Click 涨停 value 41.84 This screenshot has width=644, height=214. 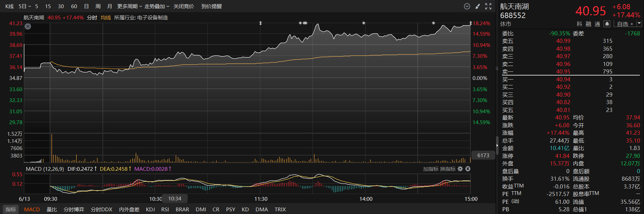(x=562, y=156)
